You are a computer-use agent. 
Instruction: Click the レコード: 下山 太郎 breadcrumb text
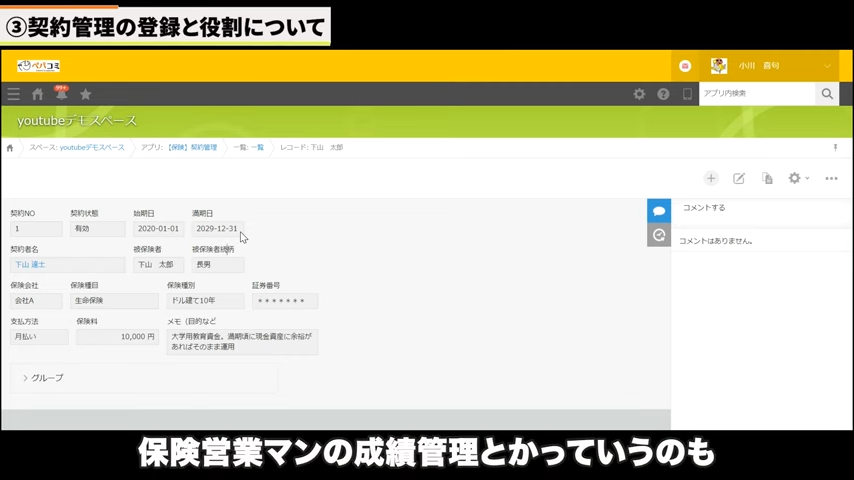312,148
